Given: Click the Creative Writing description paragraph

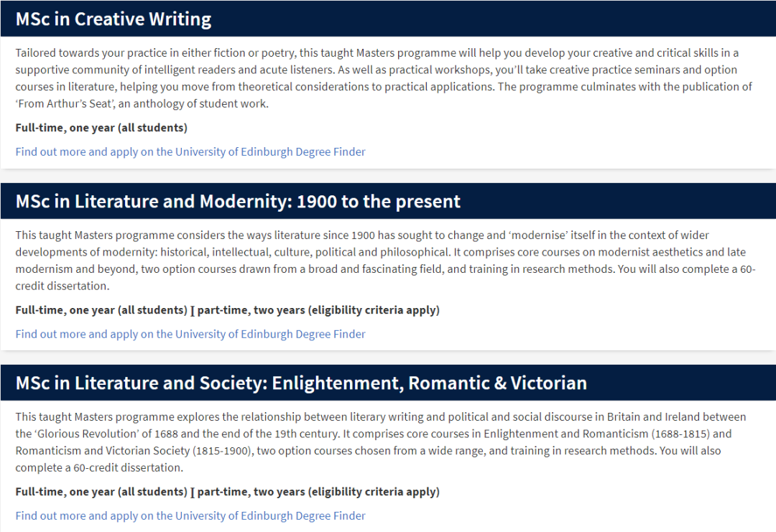Looking at the screenshot, I should click(x=384, y=78).
